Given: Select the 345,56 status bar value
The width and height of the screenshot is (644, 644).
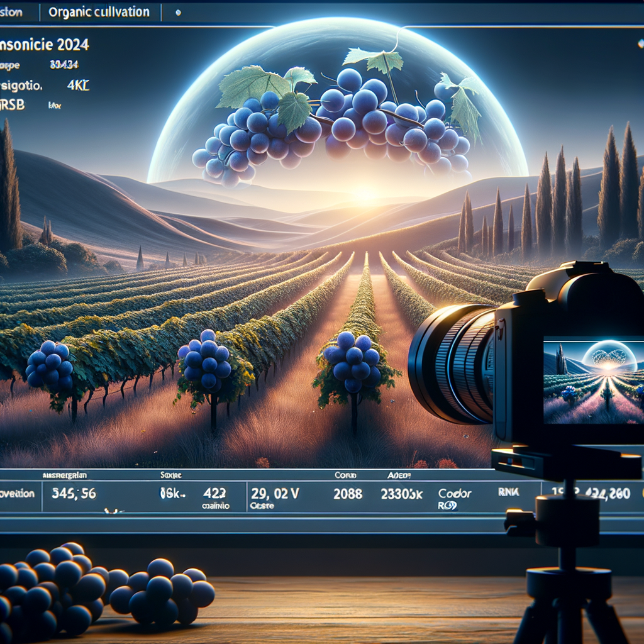Looking at the screenshot, I should [74, 493].
